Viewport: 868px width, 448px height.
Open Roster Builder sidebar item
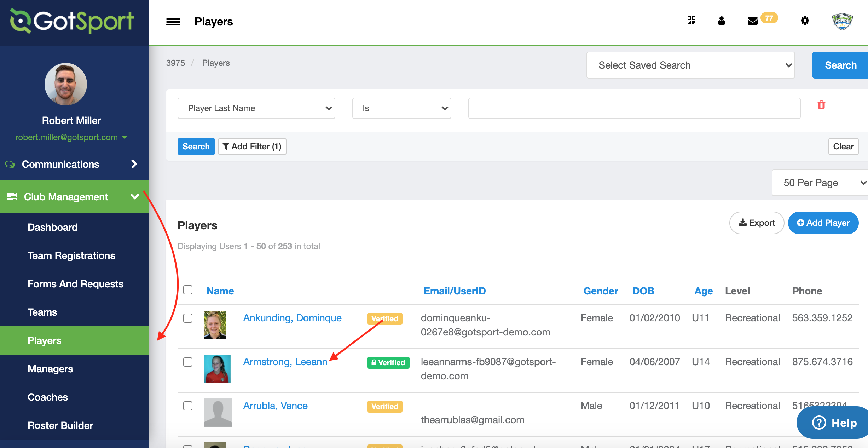click(x=60, y=425)
